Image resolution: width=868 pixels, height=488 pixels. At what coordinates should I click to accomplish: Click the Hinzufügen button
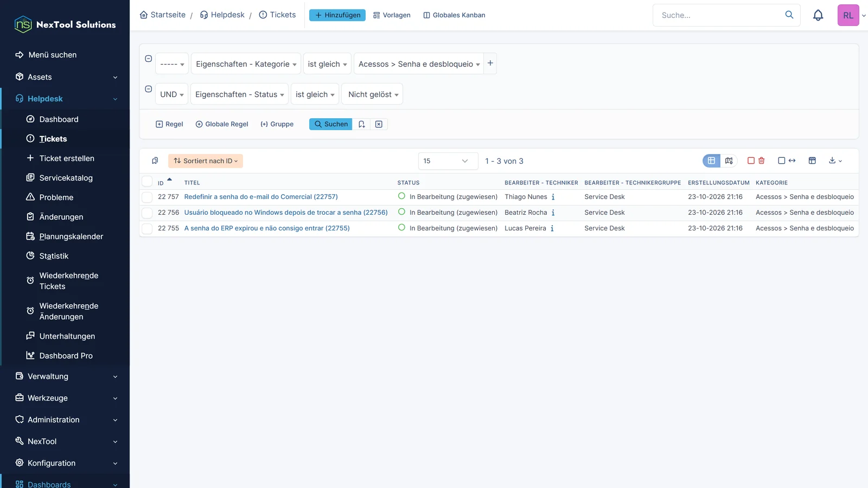click(x=337, y=15)
